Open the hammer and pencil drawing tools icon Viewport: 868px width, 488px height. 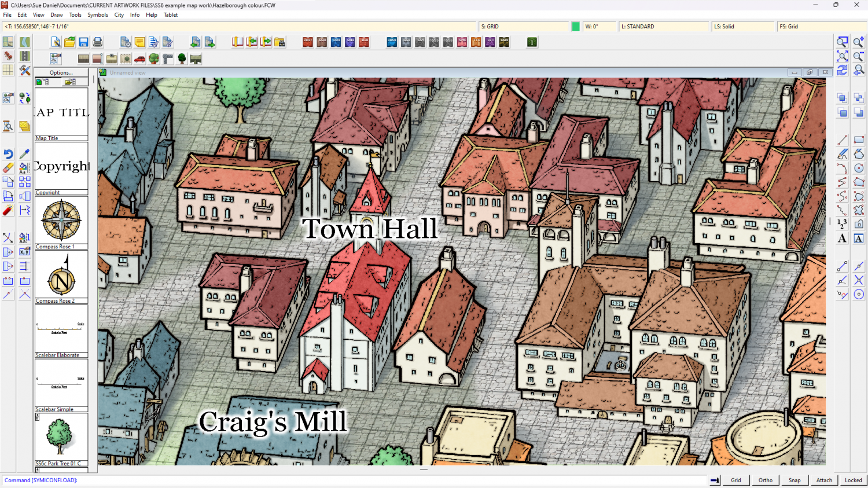click(24, 70)
